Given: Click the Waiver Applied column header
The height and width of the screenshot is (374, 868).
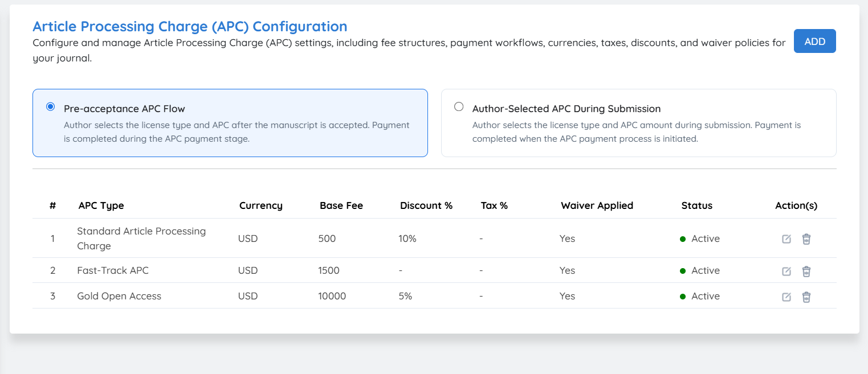Looking at the screenshot, I should click(x=597, y=206).
